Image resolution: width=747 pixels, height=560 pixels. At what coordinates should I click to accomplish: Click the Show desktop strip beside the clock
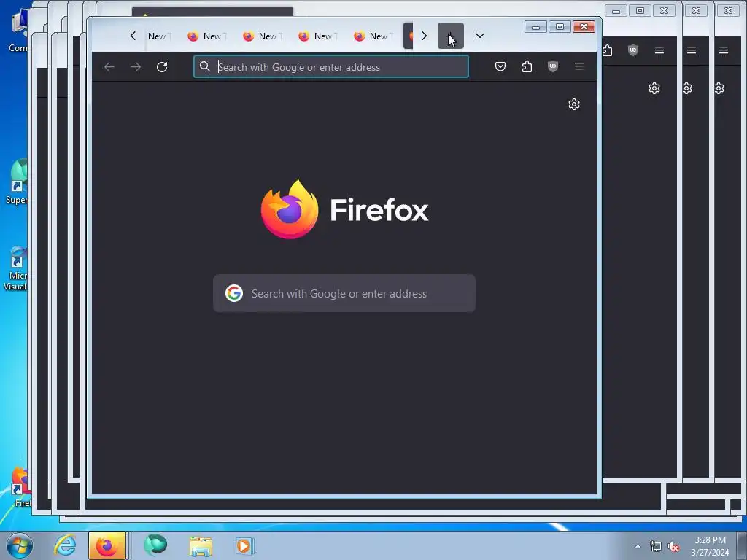pos(741,545)
